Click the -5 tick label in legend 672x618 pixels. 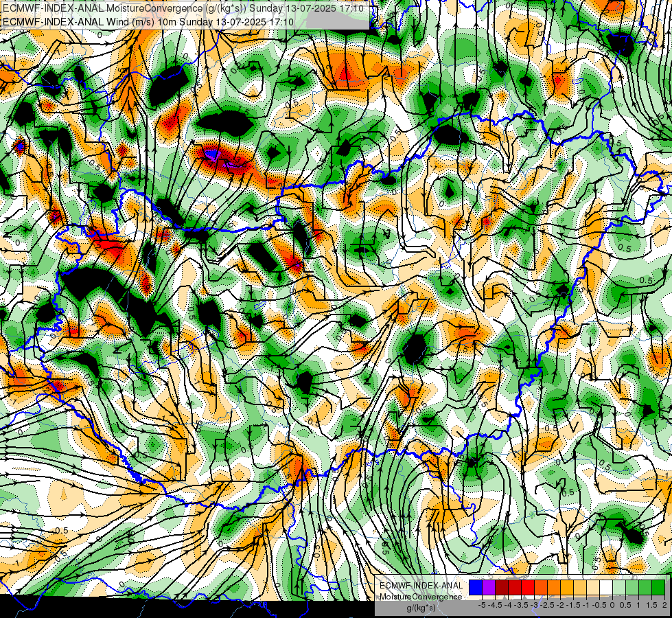(482, 605)
